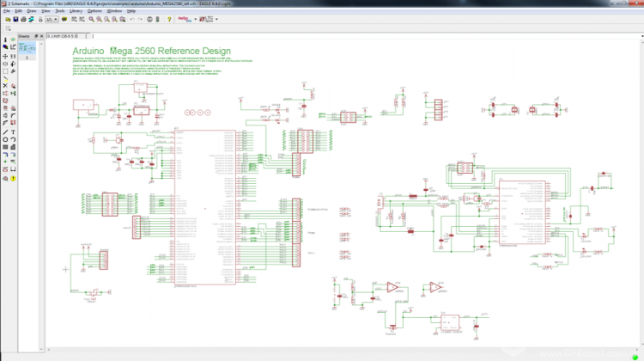Screen dimensions: 644x361
Task: Select the Rectangle tool
Action: pyautogui.click(x=5, y=146)
